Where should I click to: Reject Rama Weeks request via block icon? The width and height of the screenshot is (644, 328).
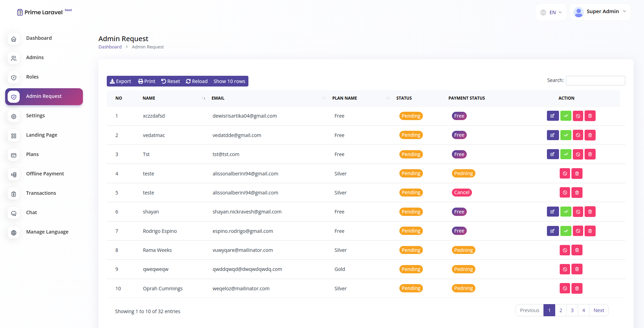565,250
